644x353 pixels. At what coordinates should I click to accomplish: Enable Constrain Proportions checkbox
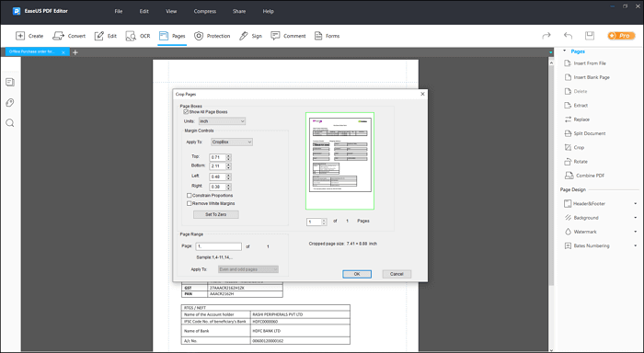(x=190, y=196)
